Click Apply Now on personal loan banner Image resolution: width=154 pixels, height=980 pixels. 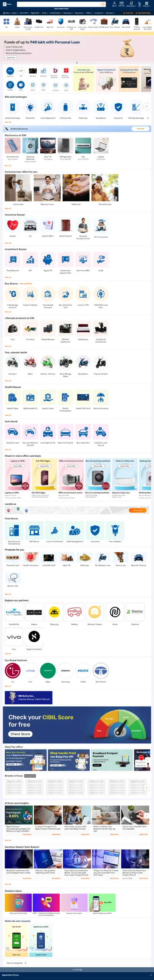[x=11, y=57]
